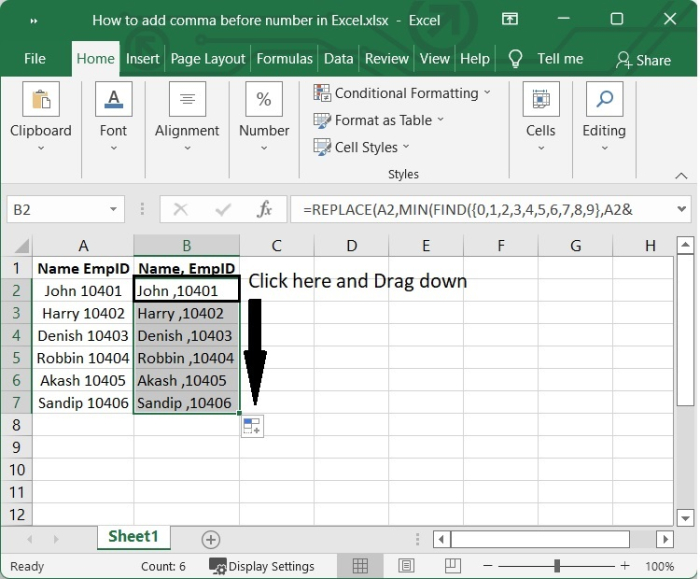Open Display Settings in status bar
The height and width of the screenshot is (579, 700).
[x=262, y=566]
